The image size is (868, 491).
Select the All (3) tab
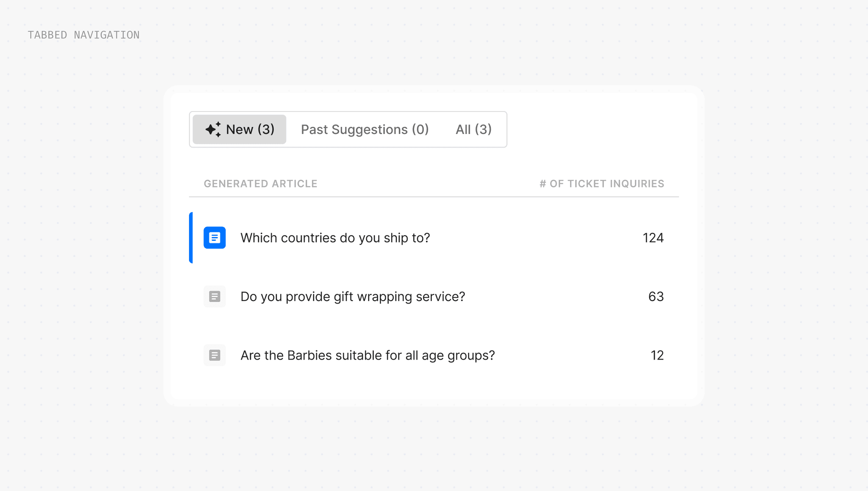[473, 129]
